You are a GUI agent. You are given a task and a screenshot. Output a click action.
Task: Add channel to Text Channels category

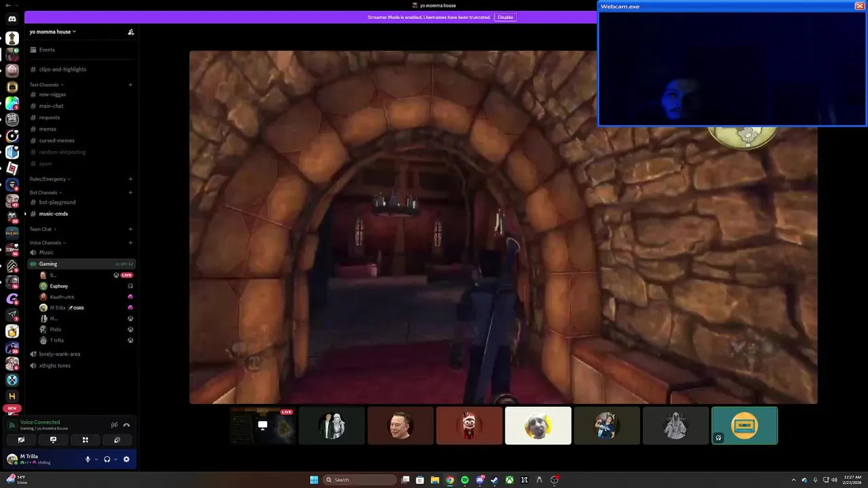pyautogui.click(x=130, y=85)
